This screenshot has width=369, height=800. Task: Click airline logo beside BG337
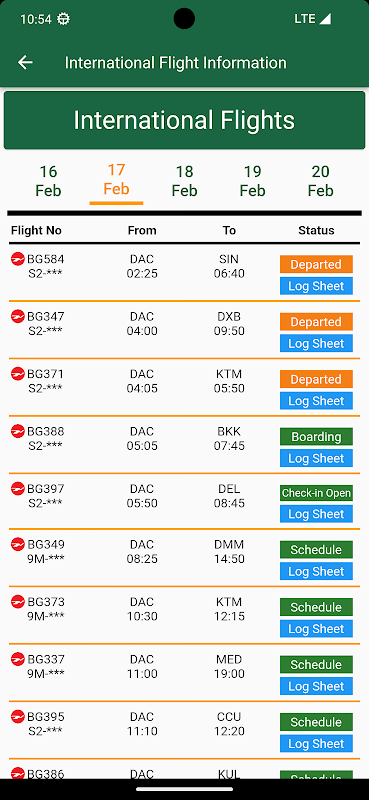pos(18,659)
